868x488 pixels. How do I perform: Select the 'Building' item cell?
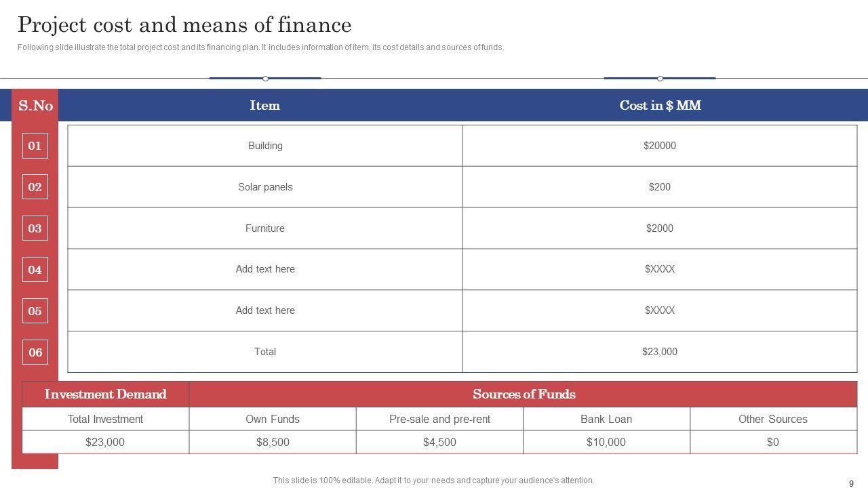coord(265,146)
